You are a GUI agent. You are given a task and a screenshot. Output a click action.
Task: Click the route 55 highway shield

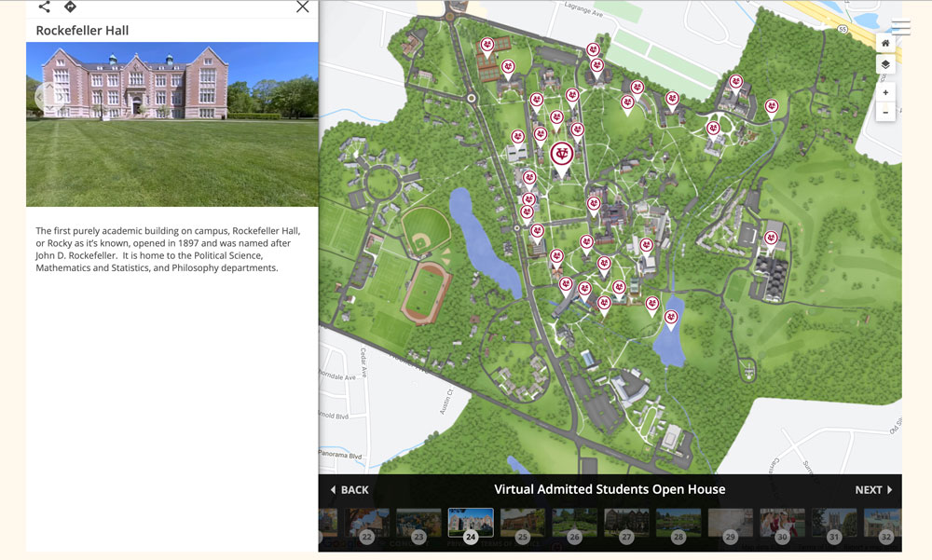coord(843,29)
